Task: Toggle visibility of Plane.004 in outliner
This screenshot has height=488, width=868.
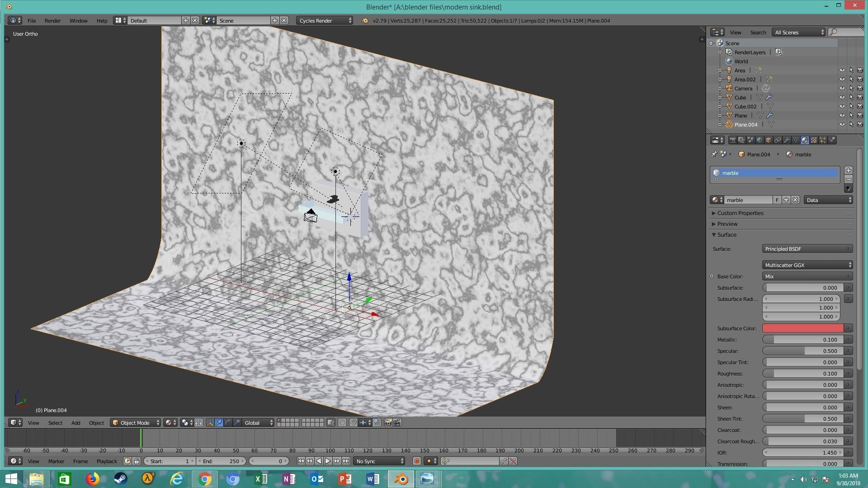Action: pyautogui.click(x=842, y=125)
